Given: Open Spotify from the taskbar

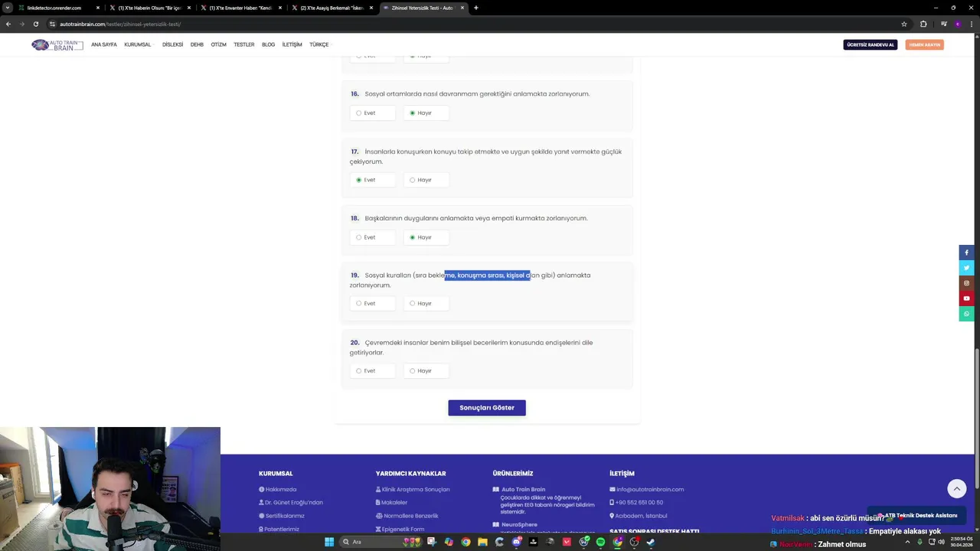Looking at the screenshot, I should [600, 542].
